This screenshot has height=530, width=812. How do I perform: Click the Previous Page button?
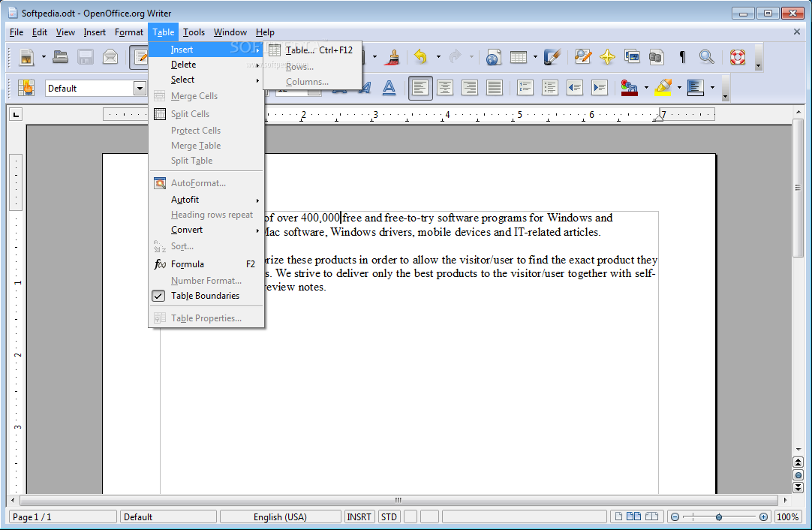pyautogui.click(x=798, y=462)
